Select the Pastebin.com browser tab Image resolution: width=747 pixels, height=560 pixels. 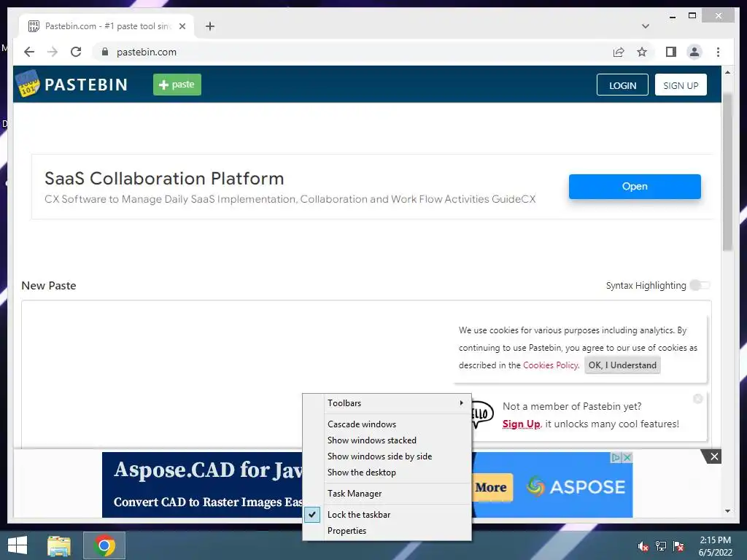[x=107, y=26]
